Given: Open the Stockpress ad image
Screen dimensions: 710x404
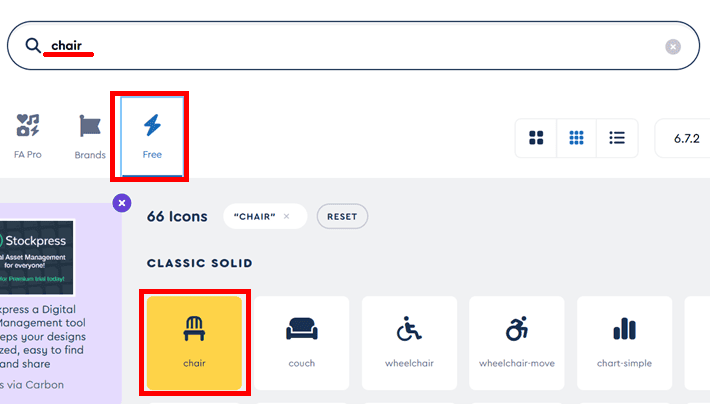Looking at the screenshot, I should 36,258.
